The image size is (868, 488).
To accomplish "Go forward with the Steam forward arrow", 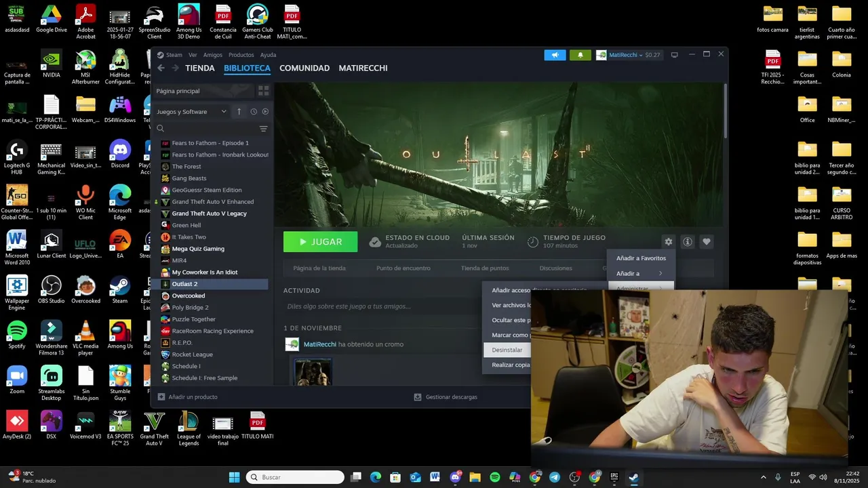I will [x=175, y=68].
